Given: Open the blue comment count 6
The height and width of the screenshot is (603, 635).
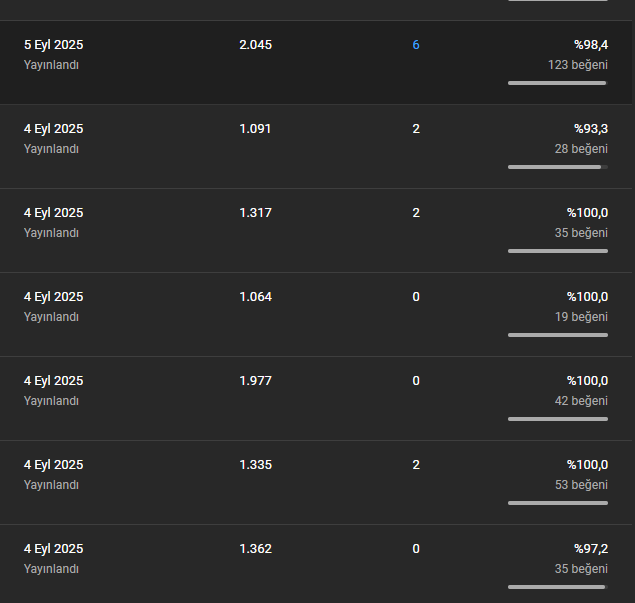Looking at the screenshot, I should (x=416, y=45).
